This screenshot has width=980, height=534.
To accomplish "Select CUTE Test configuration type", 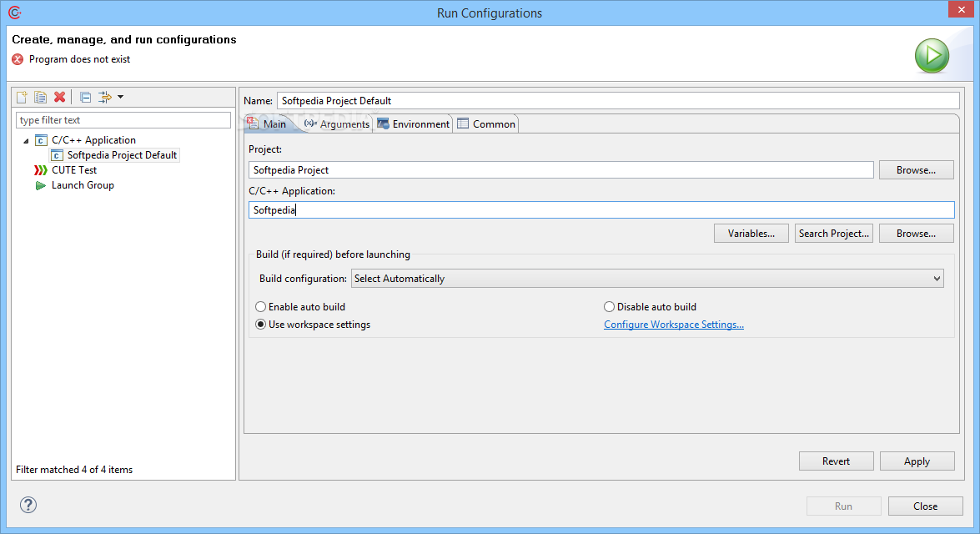I will (74, 170).
